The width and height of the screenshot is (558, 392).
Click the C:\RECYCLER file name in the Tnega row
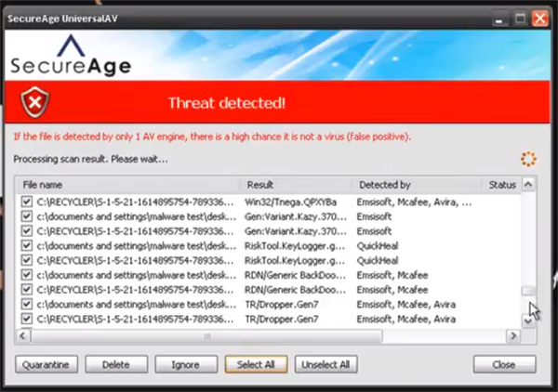[x=135, y=203]
